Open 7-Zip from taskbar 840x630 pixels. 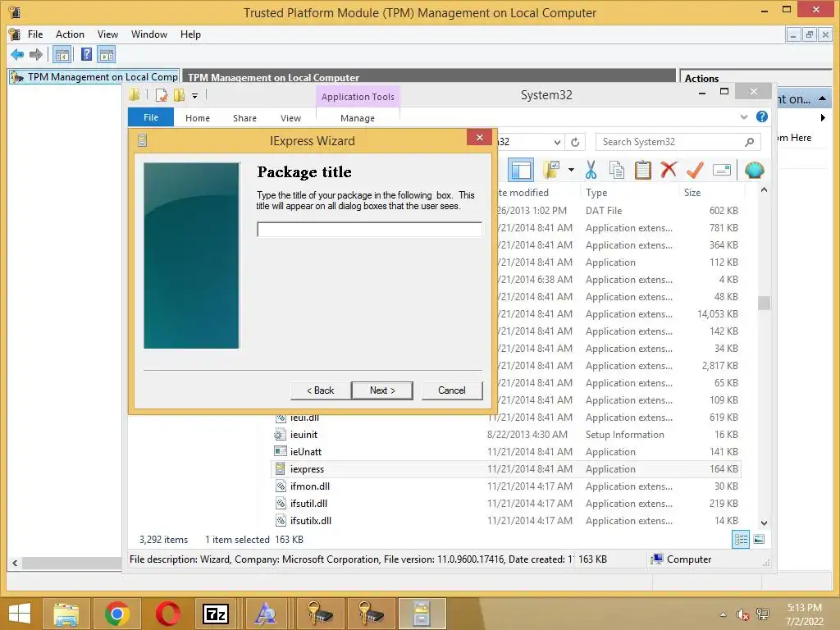216,614
